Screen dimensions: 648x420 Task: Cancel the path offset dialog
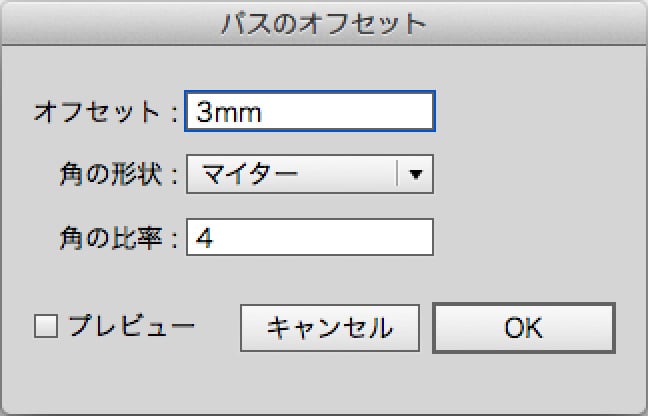(329, 327)
